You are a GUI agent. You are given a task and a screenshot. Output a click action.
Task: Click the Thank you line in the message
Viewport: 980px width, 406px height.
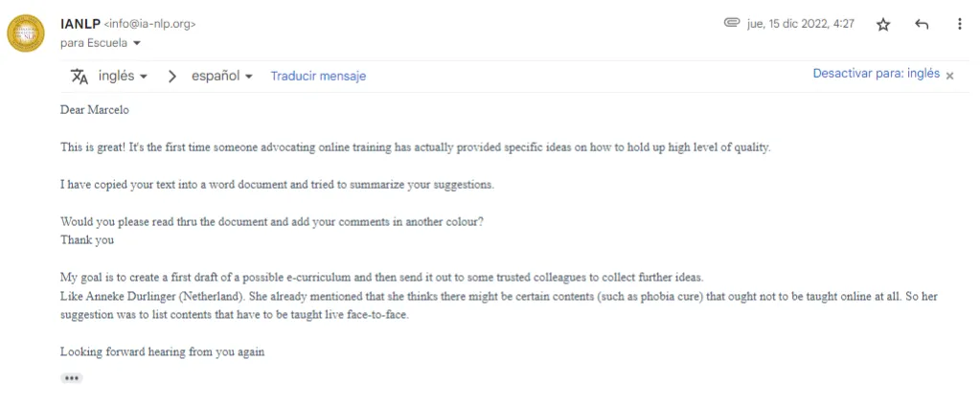(x=87, y=240)
